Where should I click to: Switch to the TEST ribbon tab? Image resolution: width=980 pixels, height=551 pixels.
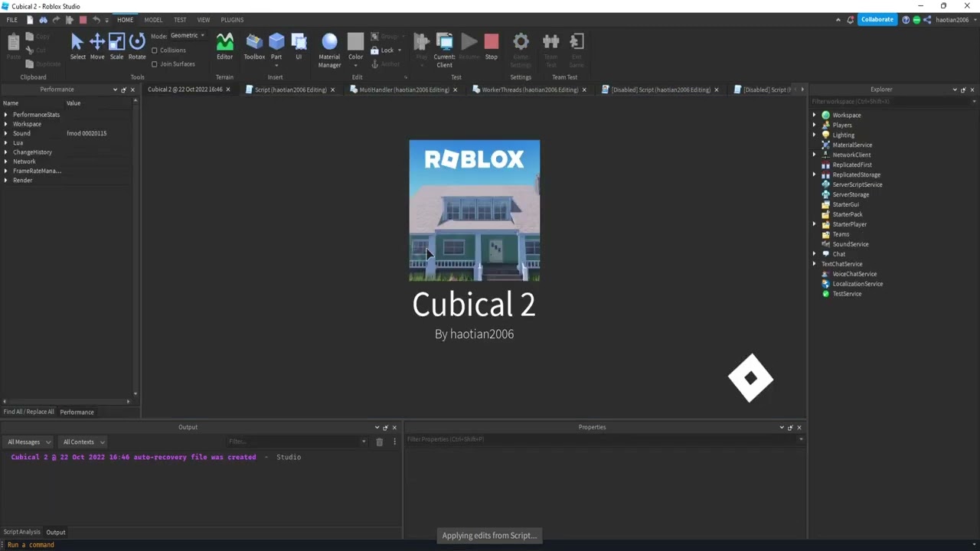click(180, 20)
